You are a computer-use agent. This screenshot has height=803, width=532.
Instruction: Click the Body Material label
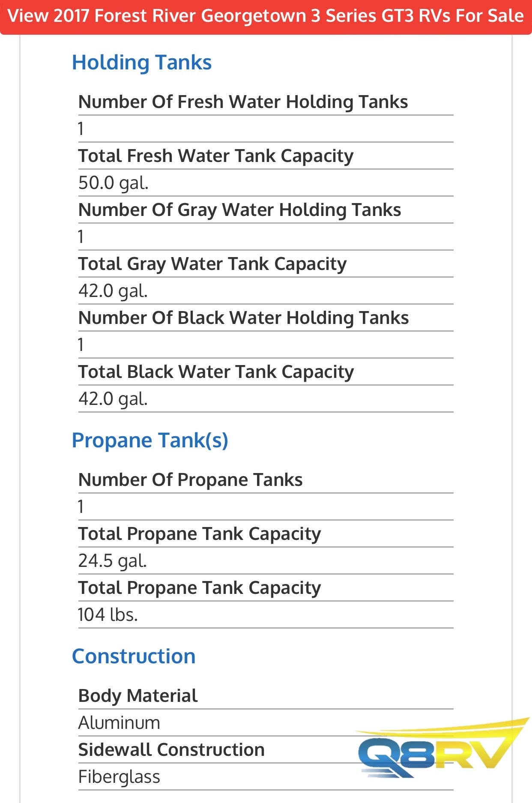pyautogui.click(x=138, y=696)
